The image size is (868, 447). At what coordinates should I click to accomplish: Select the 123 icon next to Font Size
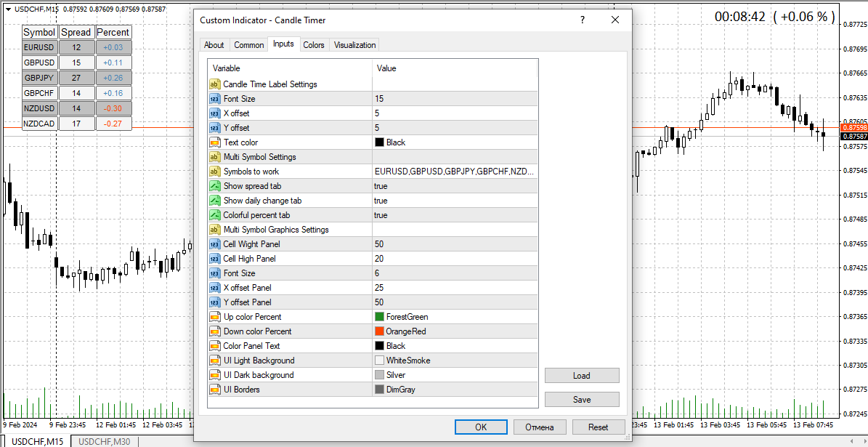[x=215, y=99]
